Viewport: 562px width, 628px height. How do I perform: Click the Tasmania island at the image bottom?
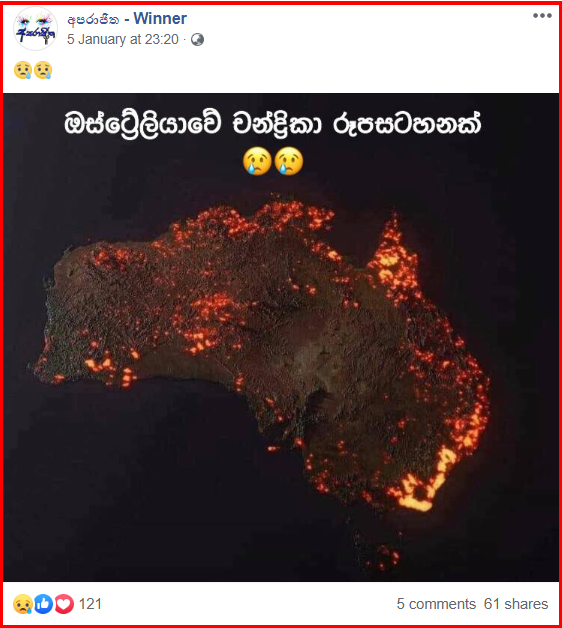pos(379,553)
